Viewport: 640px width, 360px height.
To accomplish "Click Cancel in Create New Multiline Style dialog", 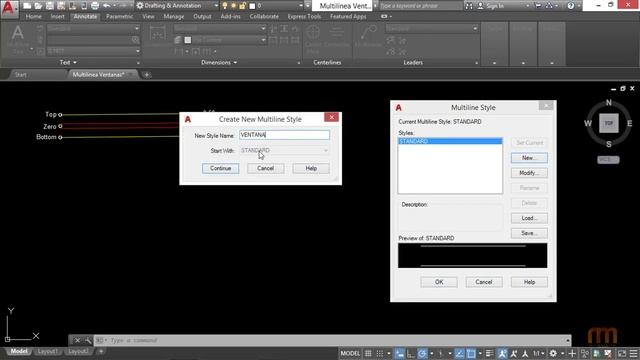I will [265, 168].
